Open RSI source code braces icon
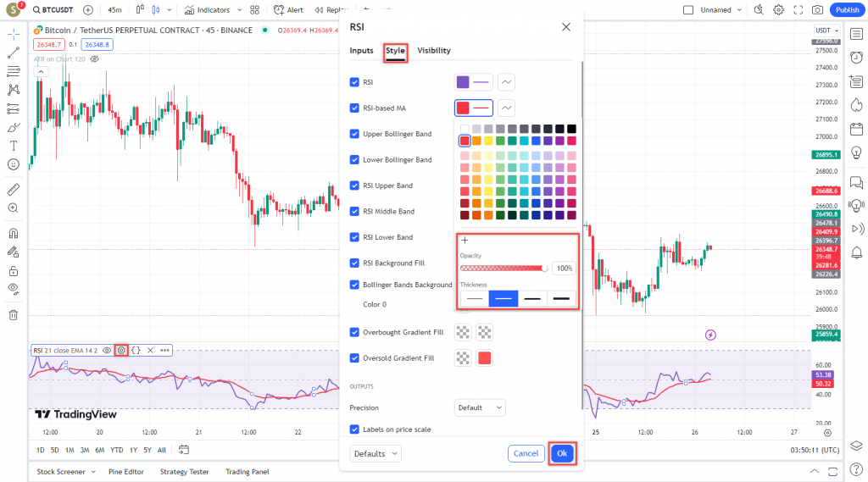 pos(136,351)
